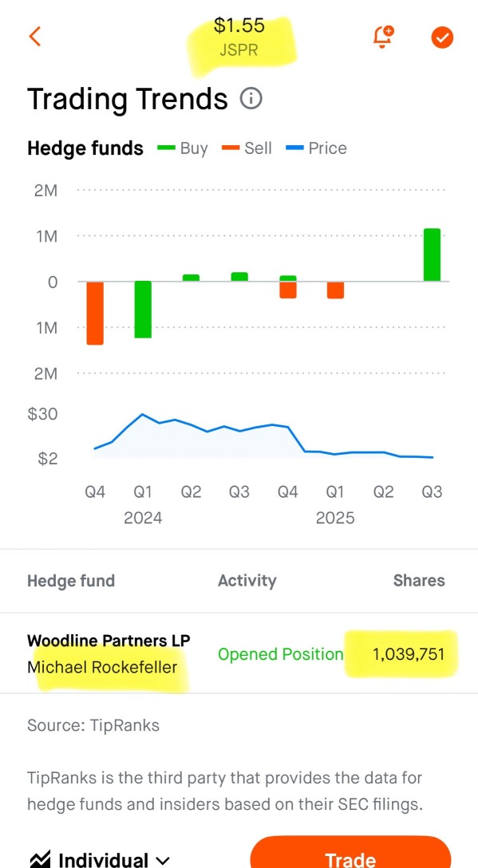The height and width of the screenshot is (868, 478).
Task: Collapse the Individual account selector chevron
Action: (x=162, y=860)
